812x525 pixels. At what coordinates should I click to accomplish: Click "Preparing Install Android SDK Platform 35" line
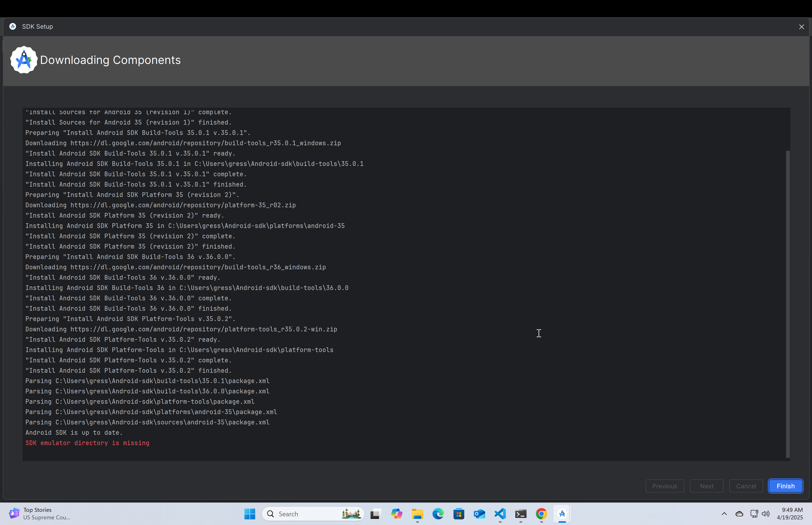coord(132,195)
